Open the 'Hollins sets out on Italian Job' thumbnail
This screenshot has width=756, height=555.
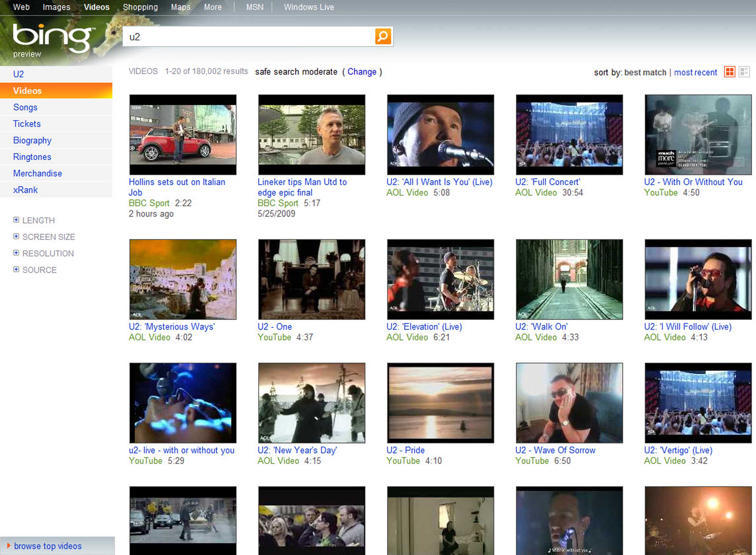tap(183, 134)
